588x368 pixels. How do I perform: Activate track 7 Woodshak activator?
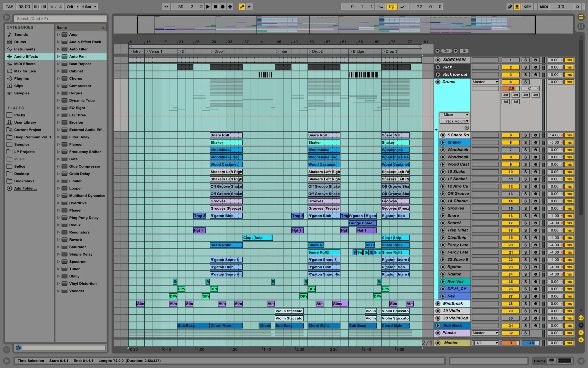[510, 150]
